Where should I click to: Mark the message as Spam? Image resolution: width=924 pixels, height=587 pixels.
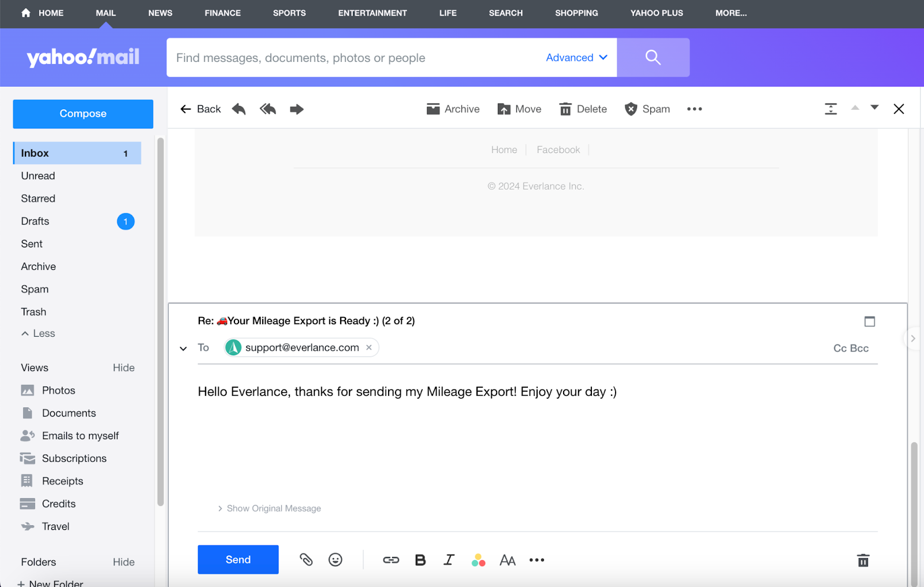coord(647,109)
